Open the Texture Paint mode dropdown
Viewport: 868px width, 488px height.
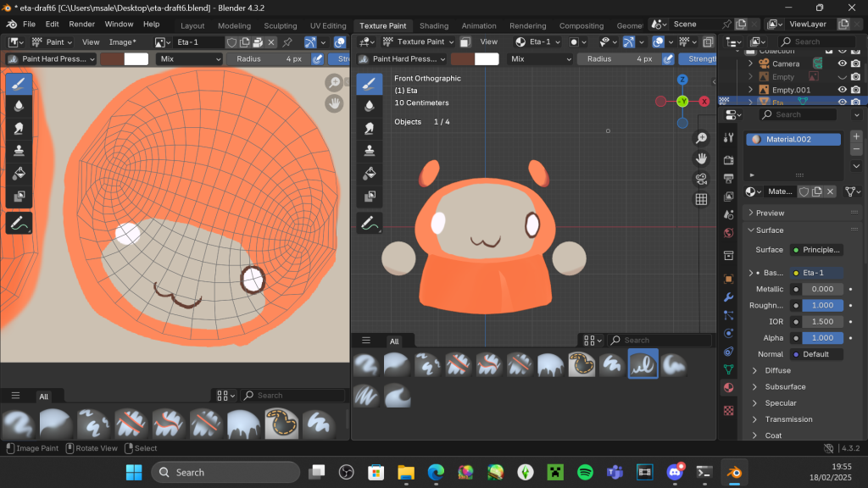click(x=418, y=42)
